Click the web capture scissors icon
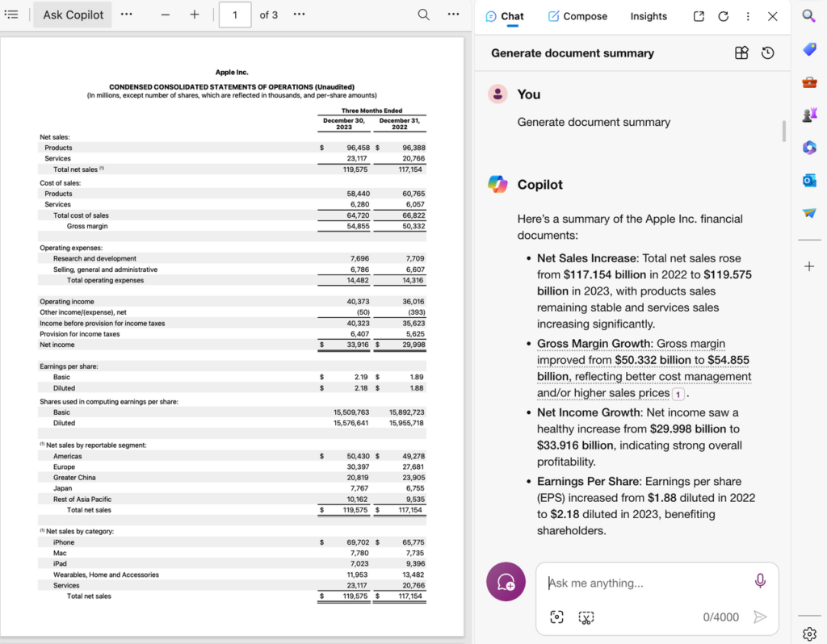The image size is (827, 644). pyautogui.click(x=586, y=617)
